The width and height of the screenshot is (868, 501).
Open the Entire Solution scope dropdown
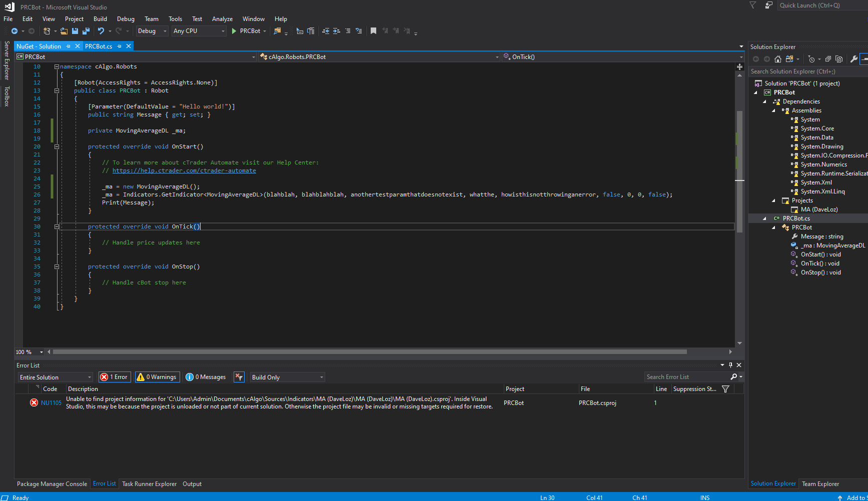pos(55,377)
